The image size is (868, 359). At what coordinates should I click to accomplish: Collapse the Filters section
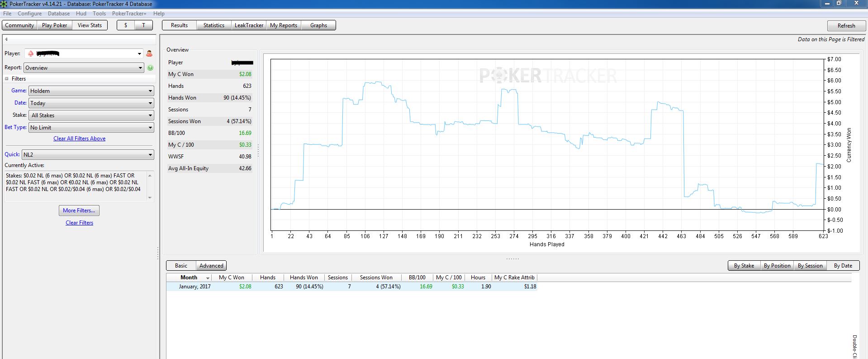[7, 79]
